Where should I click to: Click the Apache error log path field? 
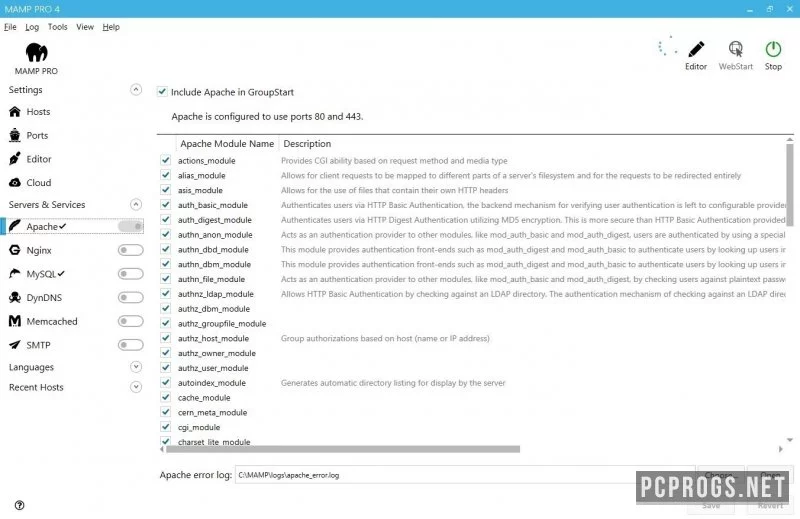pyautogui.click(x=465, y=475)
